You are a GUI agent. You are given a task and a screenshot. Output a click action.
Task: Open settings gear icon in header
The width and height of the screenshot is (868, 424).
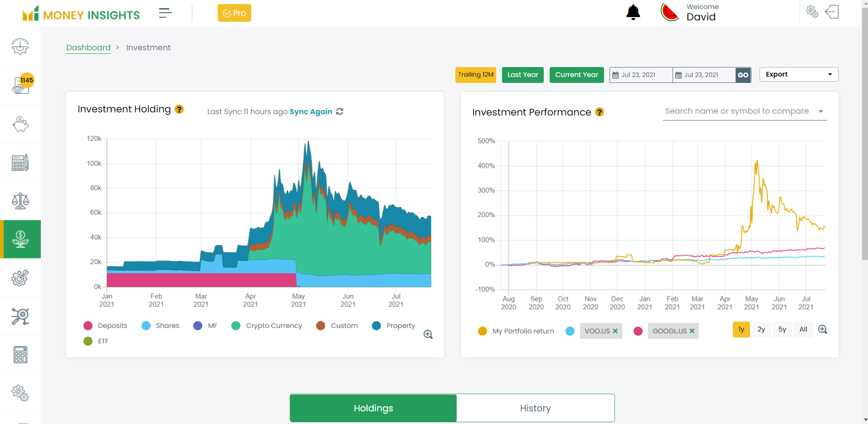[x=812, y=12]
